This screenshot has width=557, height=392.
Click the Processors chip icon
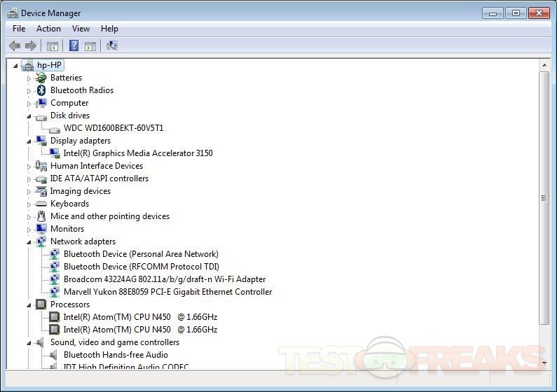coord(41,304)
